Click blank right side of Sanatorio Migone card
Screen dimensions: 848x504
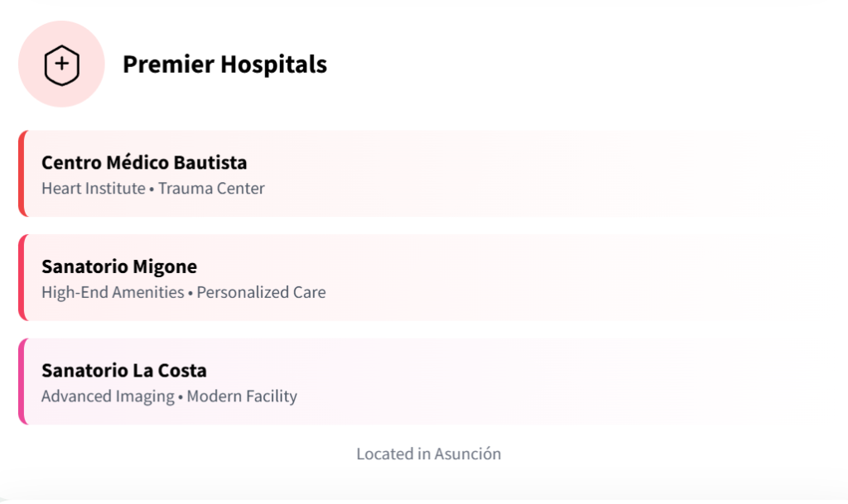tap(662, 277)
